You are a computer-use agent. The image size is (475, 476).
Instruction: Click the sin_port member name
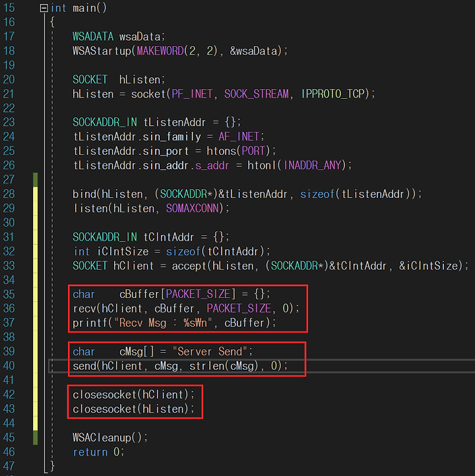click(x=166, y=151)
